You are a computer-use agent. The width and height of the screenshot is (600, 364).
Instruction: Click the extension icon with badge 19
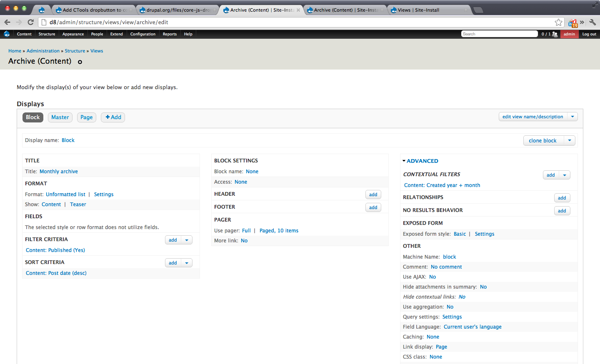pos(573,23)
